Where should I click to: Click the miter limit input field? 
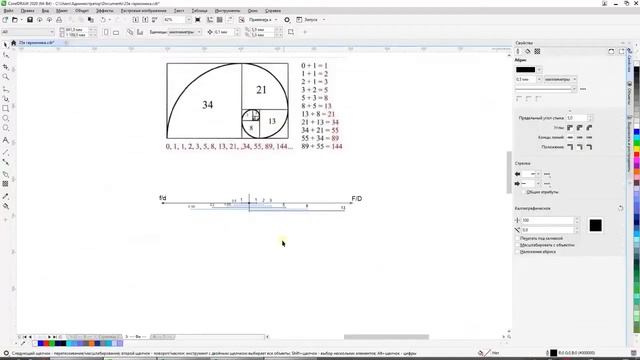[x=577, y=118]
